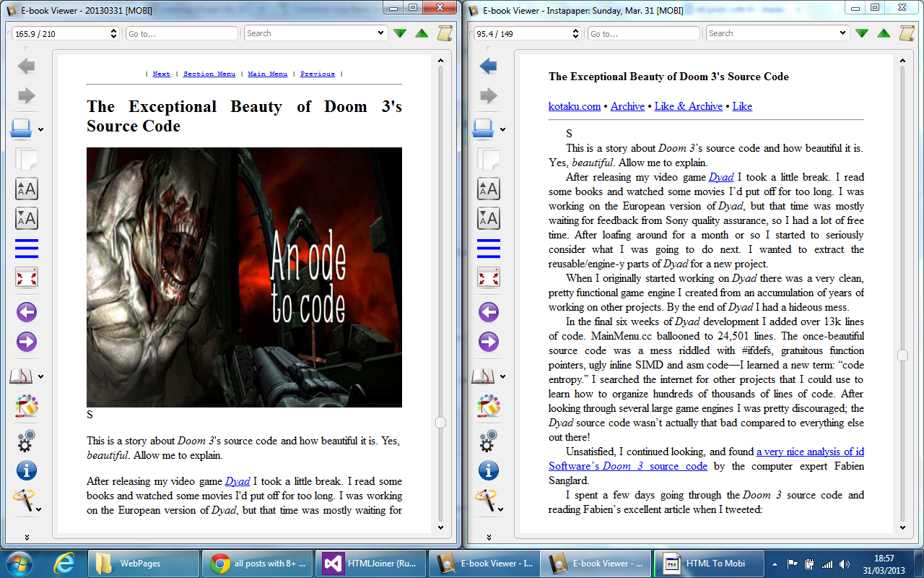The height and width of the screenshot is (578, 924).
Task: Increase font size in the left viewer
Action: coord(27,189)
